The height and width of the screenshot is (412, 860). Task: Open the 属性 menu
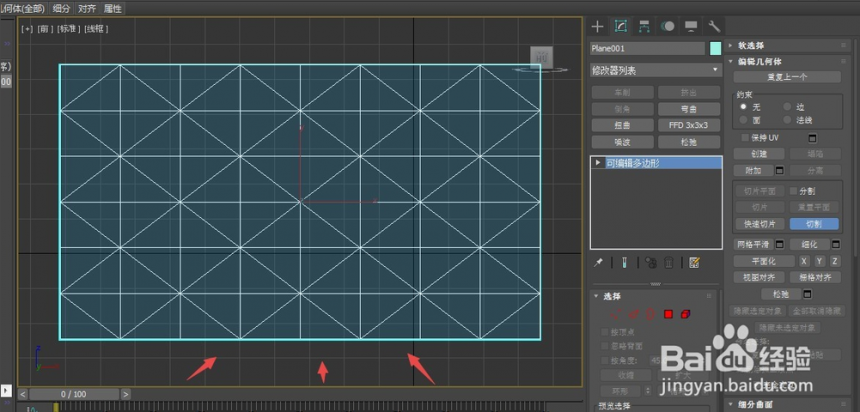(x=112, y=8)
